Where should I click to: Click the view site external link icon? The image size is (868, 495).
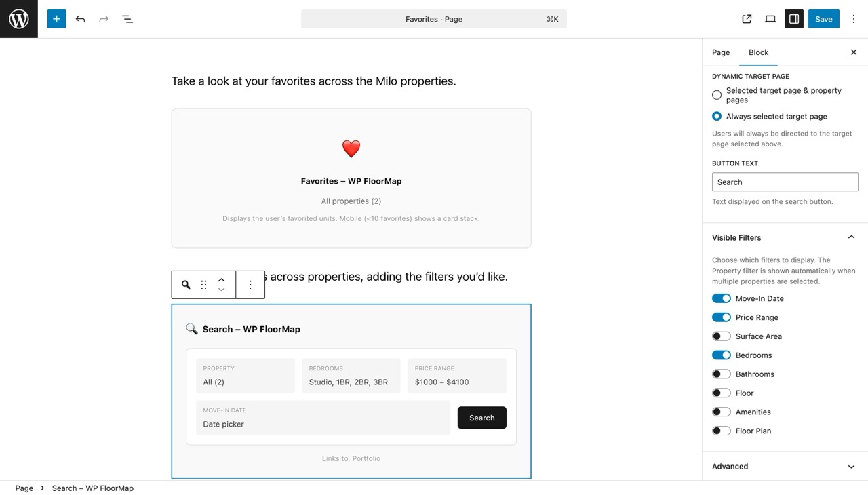pos(747,18)
